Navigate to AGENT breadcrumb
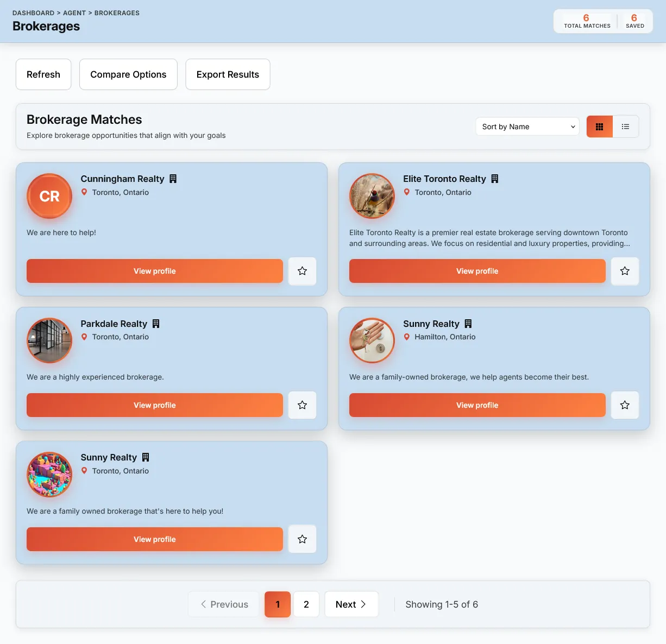Screen dimensions: 666x644 74,13
